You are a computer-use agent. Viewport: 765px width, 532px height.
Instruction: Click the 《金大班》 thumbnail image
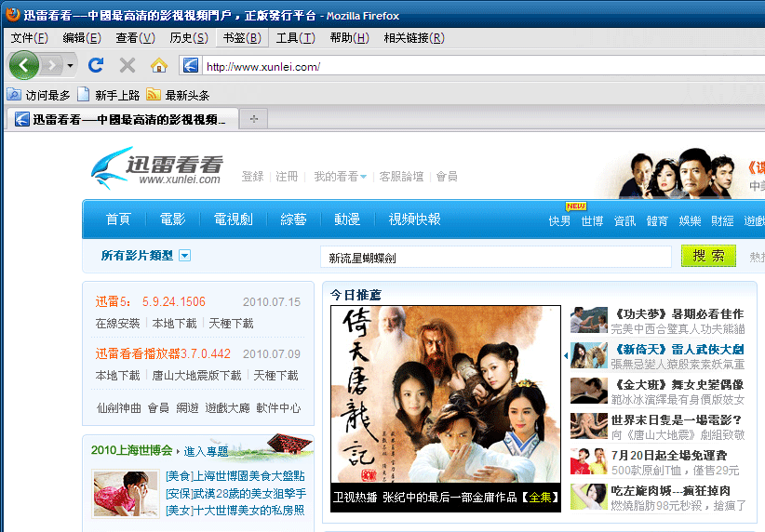(x=589, y=390)
